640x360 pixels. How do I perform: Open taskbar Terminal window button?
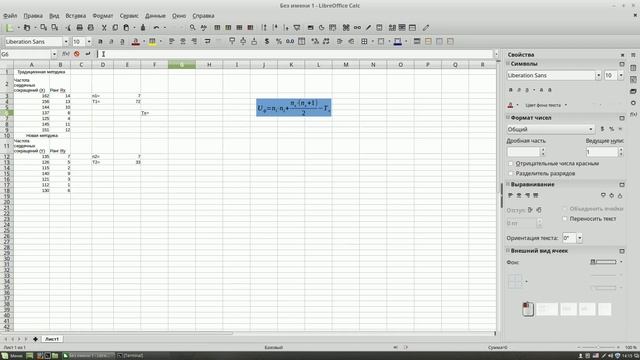[131, 356]
